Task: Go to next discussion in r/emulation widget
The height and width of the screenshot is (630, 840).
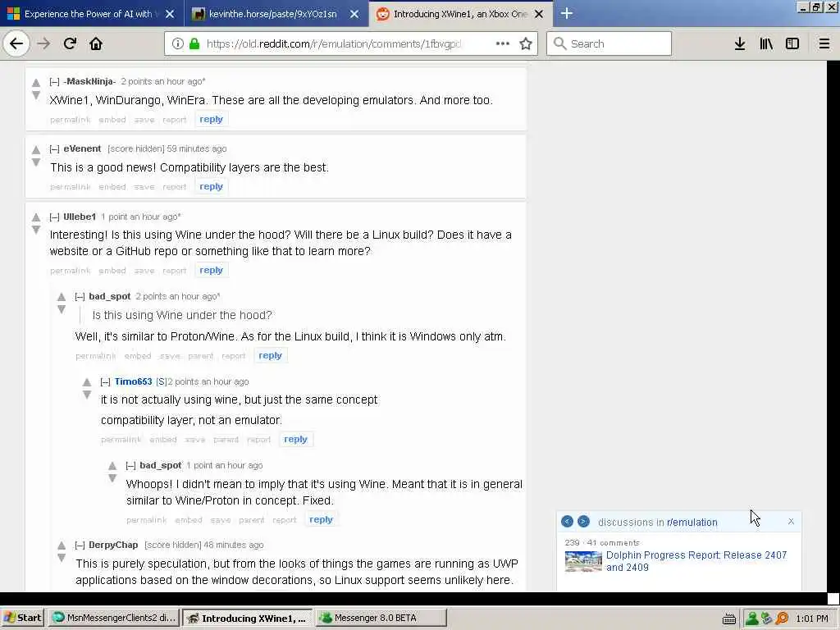Action: click(583, 521)
